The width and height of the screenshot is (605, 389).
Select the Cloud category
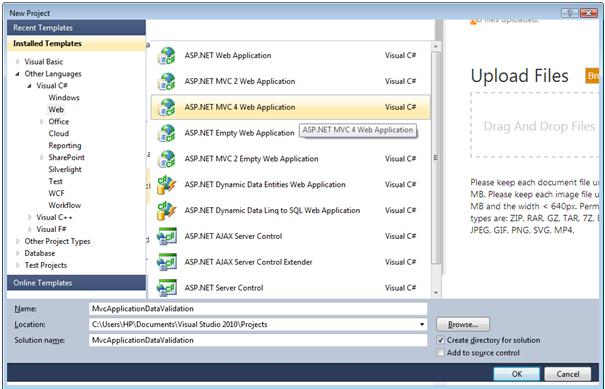(59, 134)
